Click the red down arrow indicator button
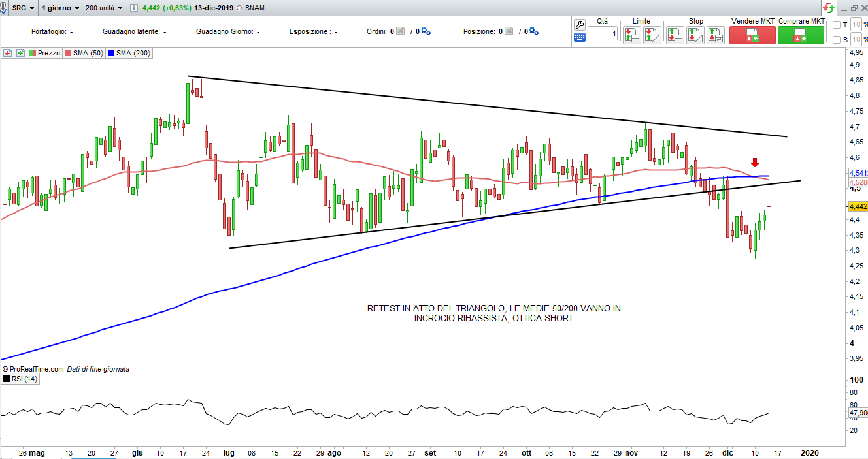The image size is (868, 459). click(8, 53)
